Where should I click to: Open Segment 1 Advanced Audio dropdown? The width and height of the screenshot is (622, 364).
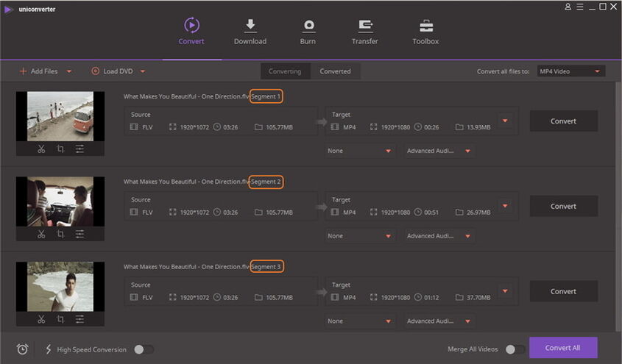point(439,151)
